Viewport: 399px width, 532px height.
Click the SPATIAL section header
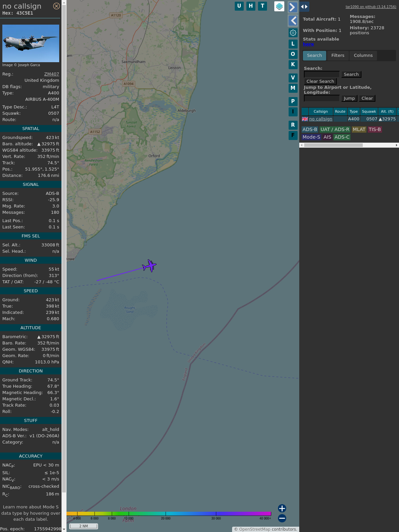(31, 129)
